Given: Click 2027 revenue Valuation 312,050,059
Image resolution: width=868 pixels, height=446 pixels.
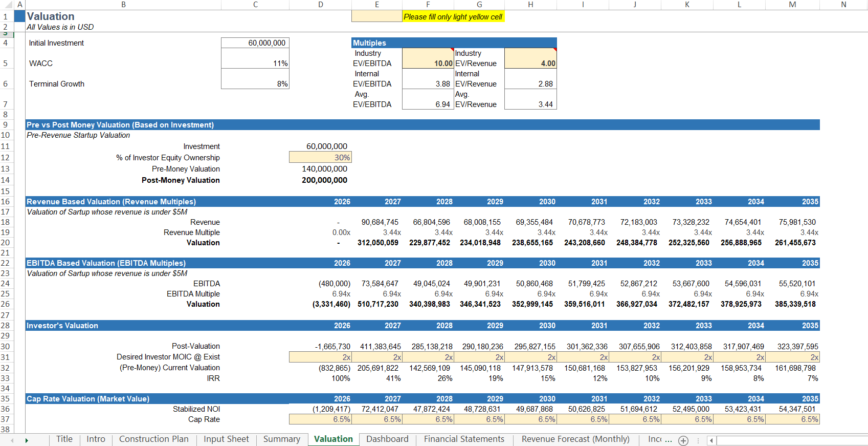Looking at the screenshot, I should (x=377, y=243).
